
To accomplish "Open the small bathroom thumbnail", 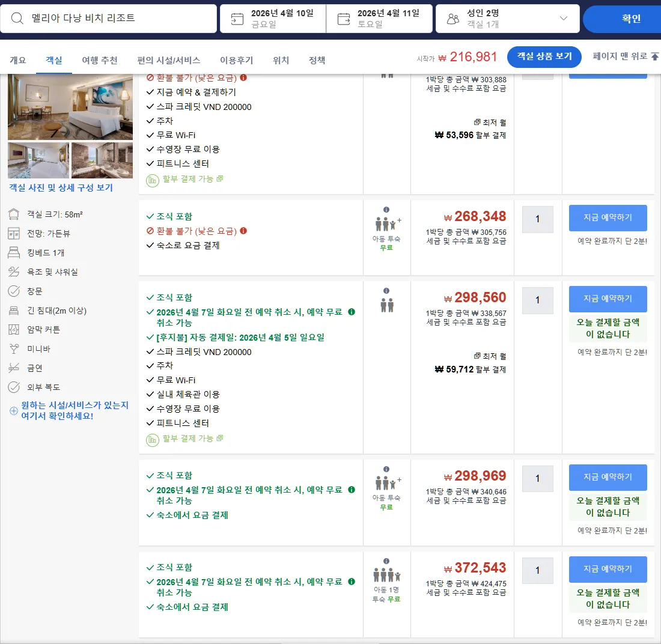I will (x=102, y=160).
